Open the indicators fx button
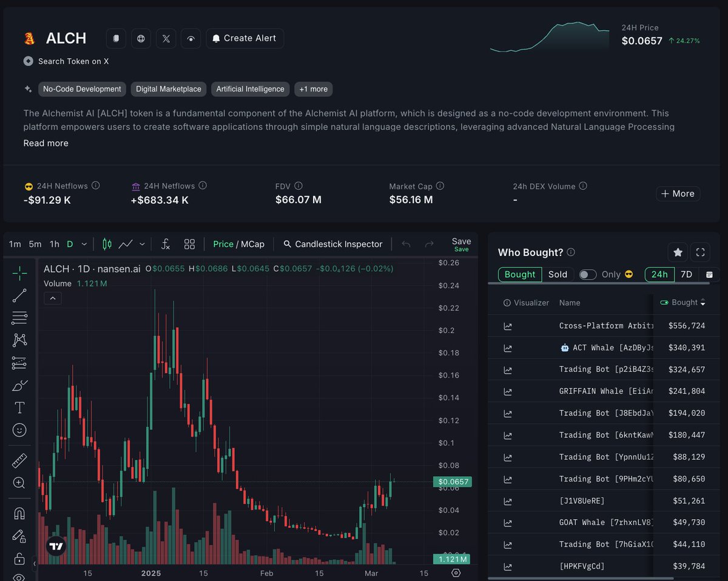The height and width of the screenshot is (581, 728). [165, 244]
